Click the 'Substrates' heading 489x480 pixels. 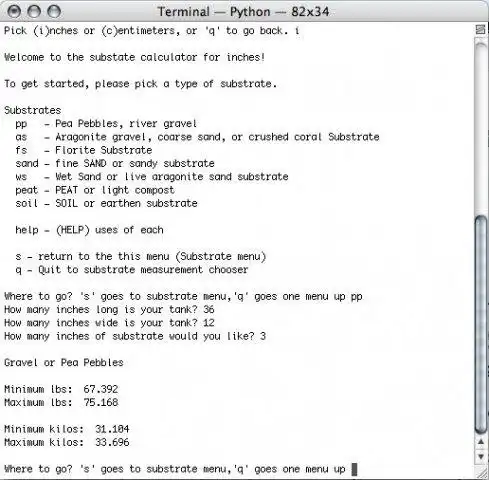click(33, 110)
